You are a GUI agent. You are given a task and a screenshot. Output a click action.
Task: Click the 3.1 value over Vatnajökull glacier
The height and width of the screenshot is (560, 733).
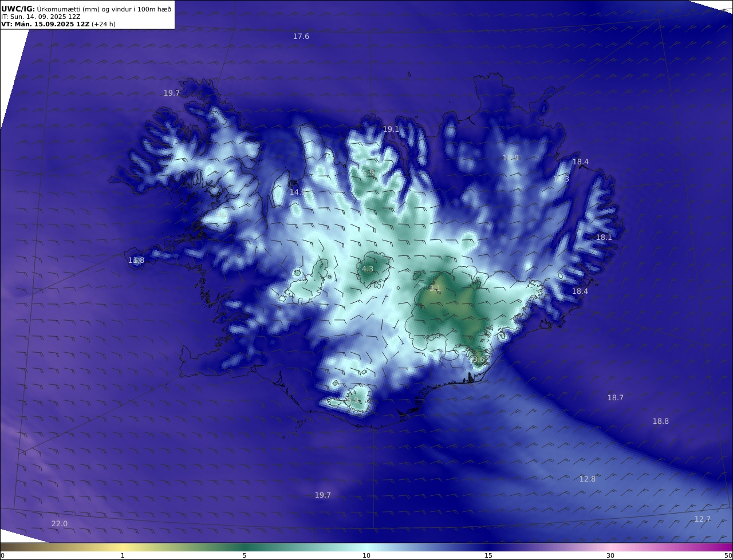coord(435,289)
